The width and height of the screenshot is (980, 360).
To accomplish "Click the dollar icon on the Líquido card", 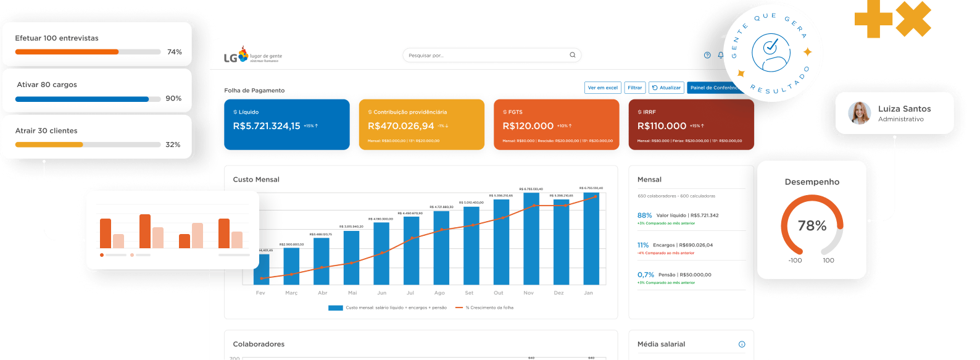I will coord(235,112).
